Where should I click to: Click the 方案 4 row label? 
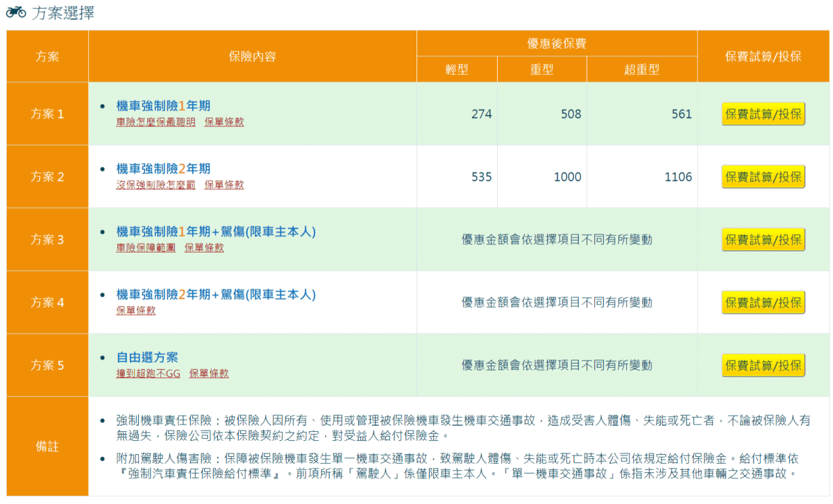point(47,303)
